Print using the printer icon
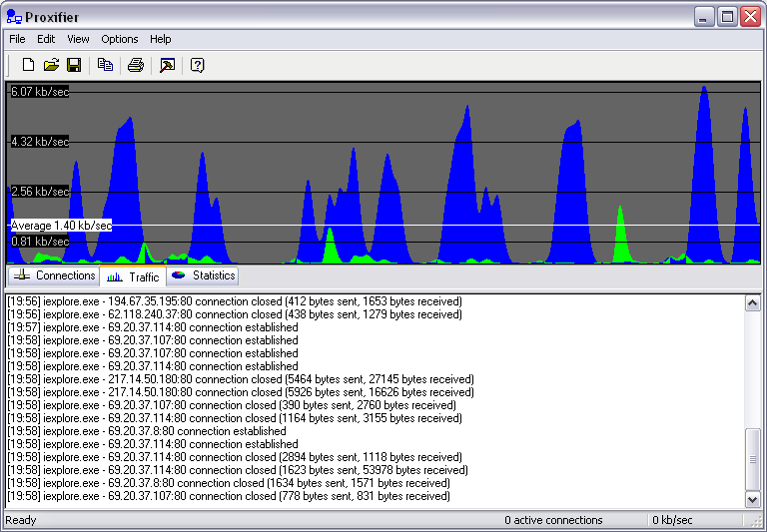 [x=136, y=65]
